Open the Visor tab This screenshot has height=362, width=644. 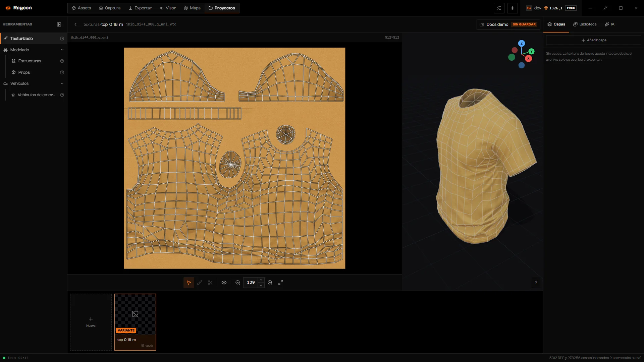168,8
